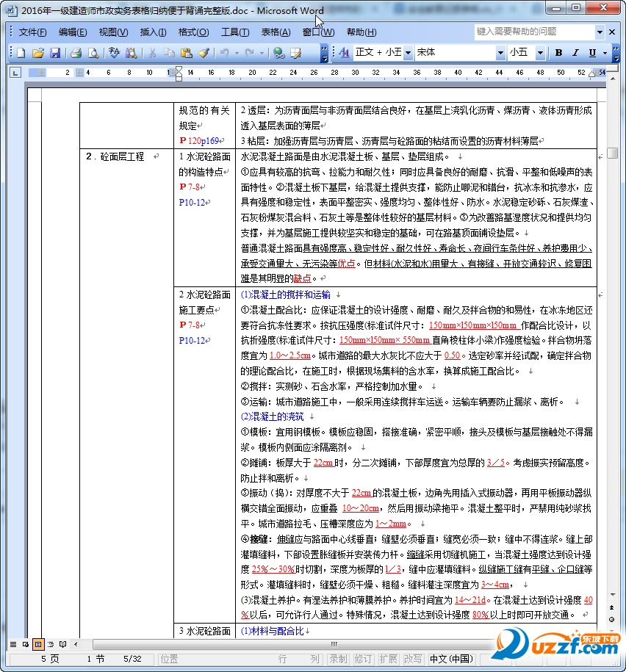Toggle Underline formatting
The image size is (626, 672).
tap(592, 53)
